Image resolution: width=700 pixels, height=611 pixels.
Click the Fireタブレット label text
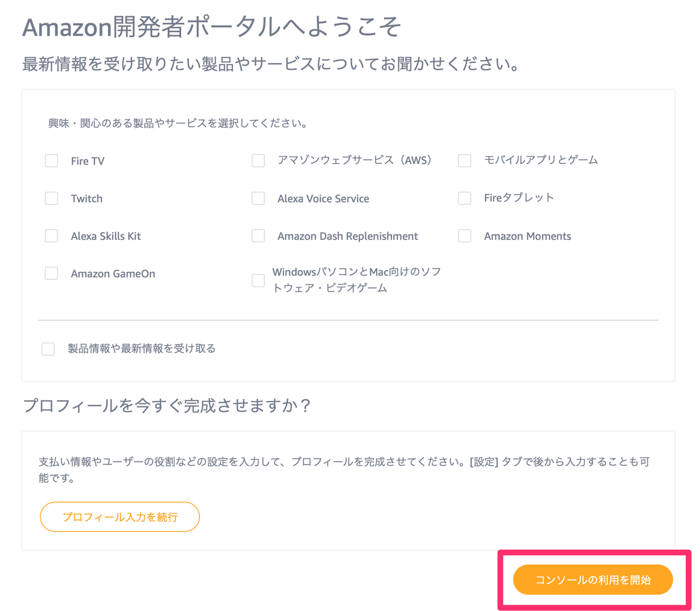(x=518, y=197)
